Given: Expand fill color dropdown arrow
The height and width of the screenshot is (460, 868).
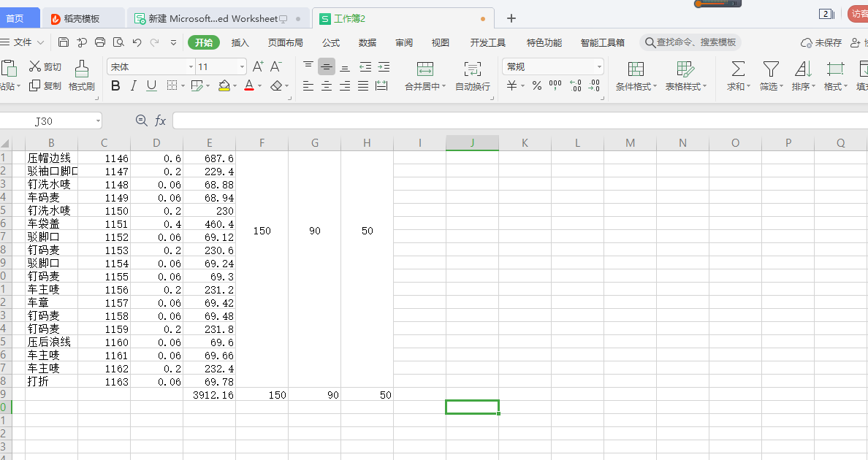Looking at the screenshot, I should click(235, 85).
